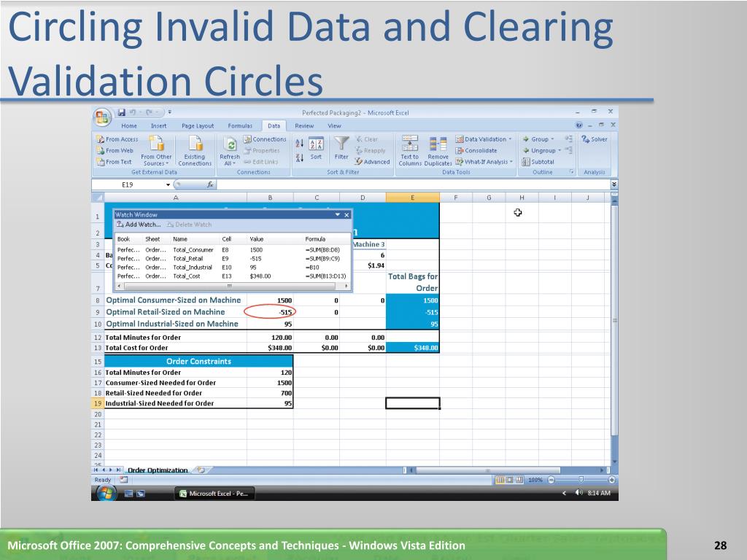
Task: Toggle the Filter funnel
Action: point(341,149)
